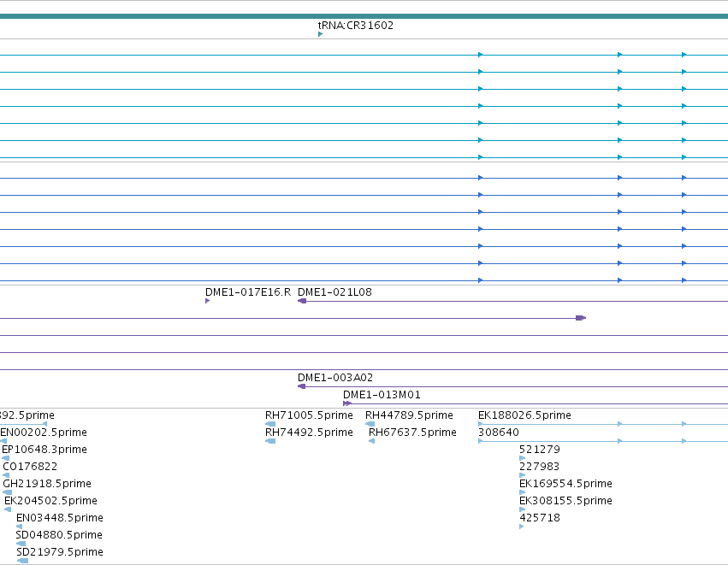
Task: Select the EK188026.5prime label
Action: coord(524,415)
